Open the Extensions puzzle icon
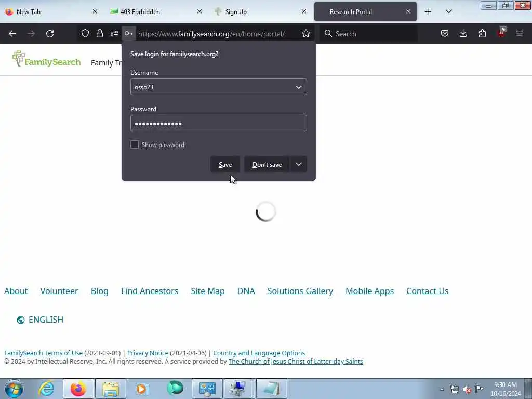The height and width of the screenshot is (399, 532). pos(482,34)
